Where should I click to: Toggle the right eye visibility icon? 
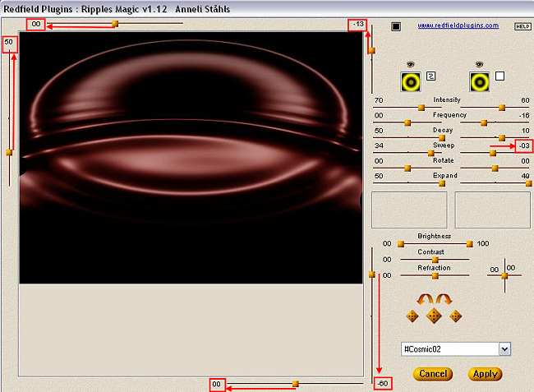pyautogui.click(x=480, y=63)
